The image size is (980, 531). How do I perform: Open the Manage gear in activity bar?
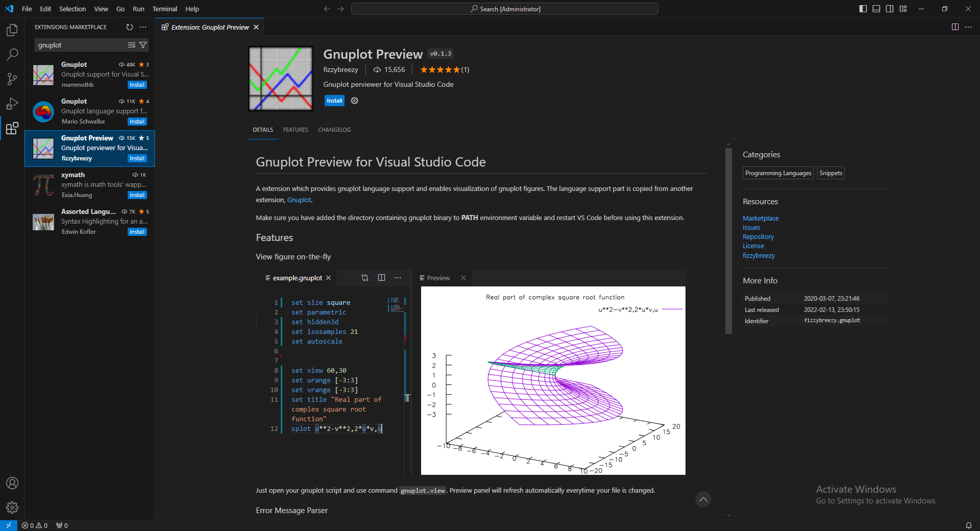pos(12,508)
